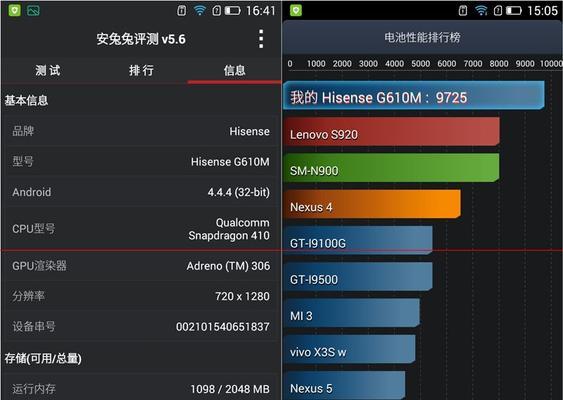The height and width of the screenshot is (400, 563).
Task: Tap the green shield icon in left status bar
Action: tap(14, 10)
